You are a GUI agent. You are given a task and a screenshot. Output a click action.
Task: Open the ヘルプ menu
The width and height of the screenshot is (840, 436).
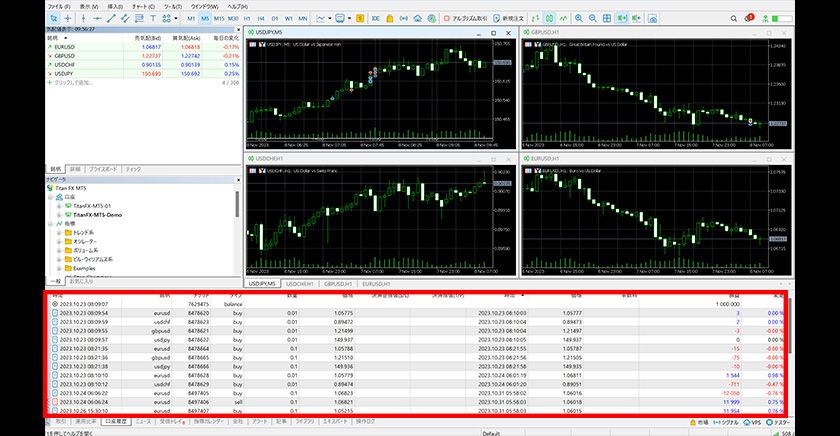pyautogui.click(x=237, y=6)
